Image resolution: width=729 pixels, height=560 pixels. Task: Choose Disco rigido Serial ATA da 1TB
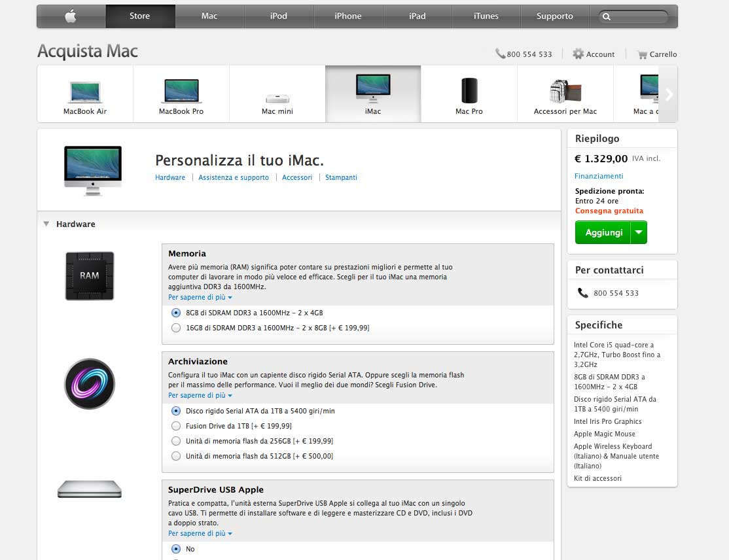point(176,411)
